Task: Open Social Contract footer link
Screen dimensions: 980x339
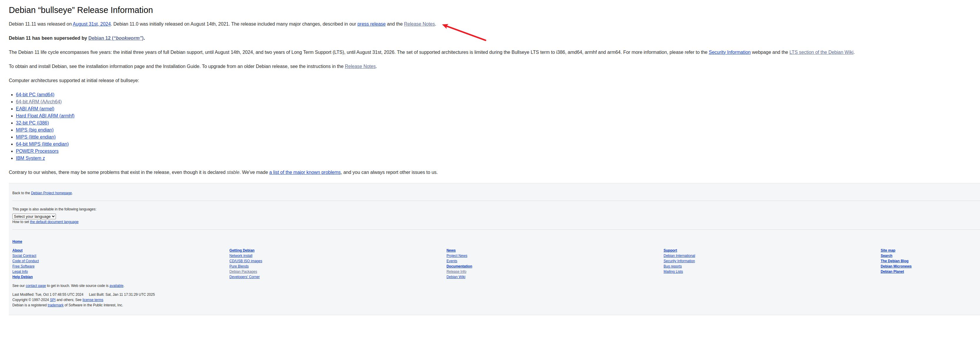Action: (x=24, y=256)
